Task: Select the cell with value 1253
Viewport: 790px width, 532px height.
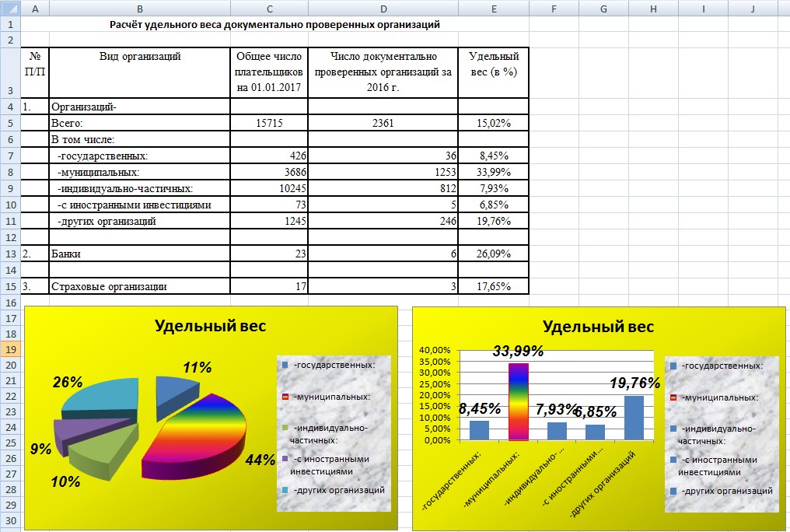Action: 383,172
